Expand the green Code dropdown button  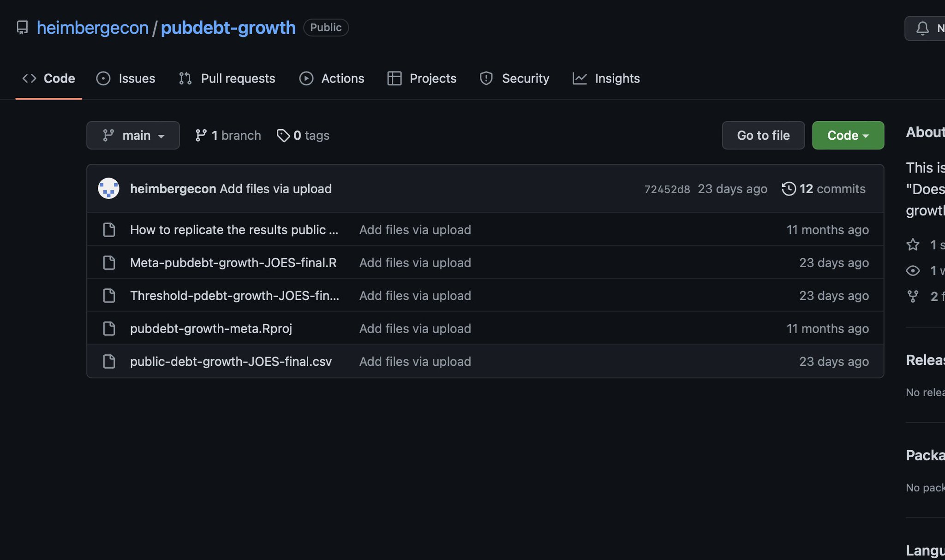848,136
